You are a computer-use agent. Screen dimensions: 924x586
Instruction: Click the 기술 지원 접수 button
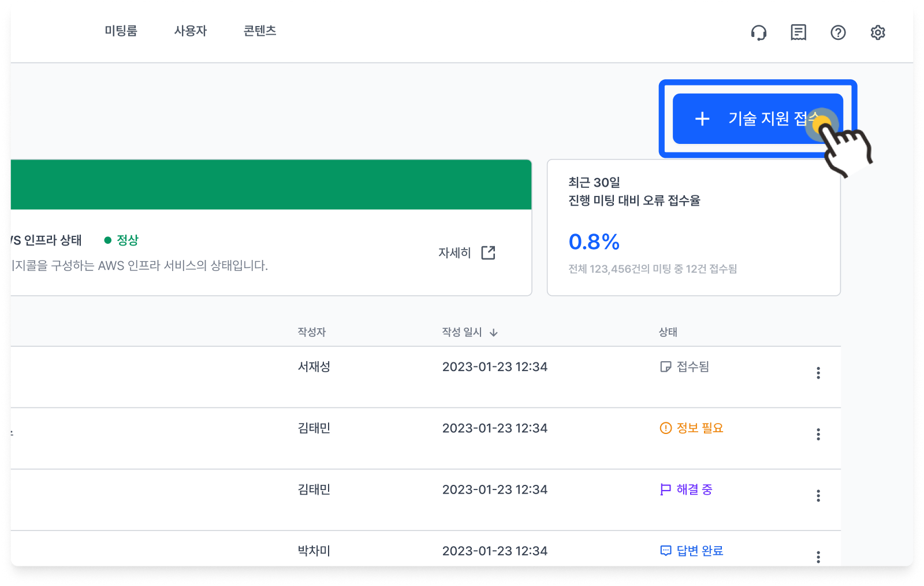758,118
